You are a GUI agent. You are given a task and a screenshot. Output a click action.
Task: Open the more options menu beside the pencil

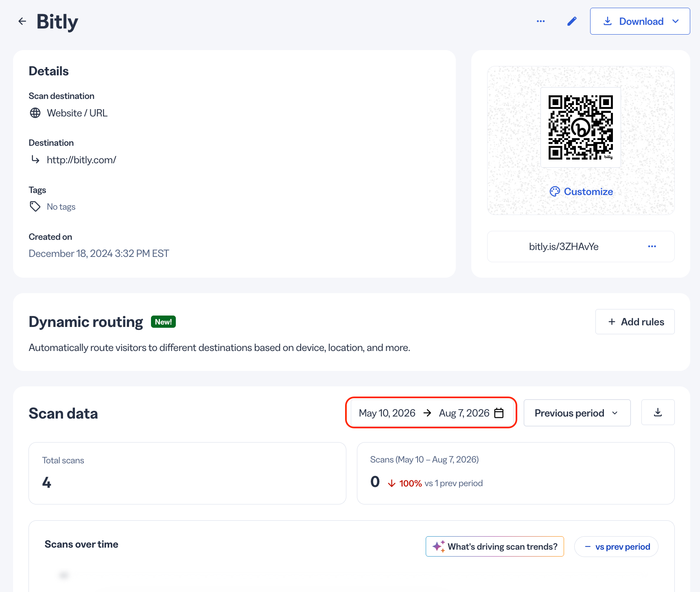[x=540, y=21]
